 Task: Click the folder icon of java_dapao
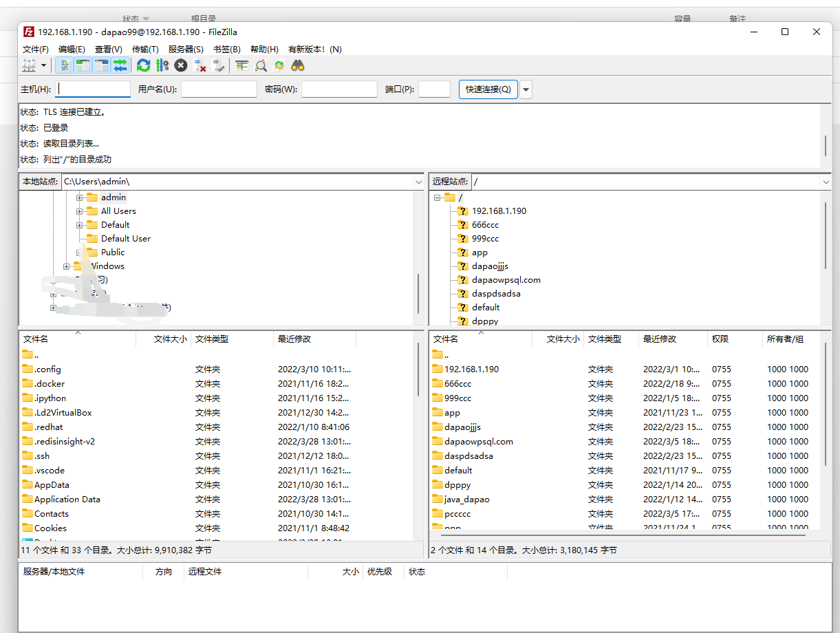click(x=438, y=500)
